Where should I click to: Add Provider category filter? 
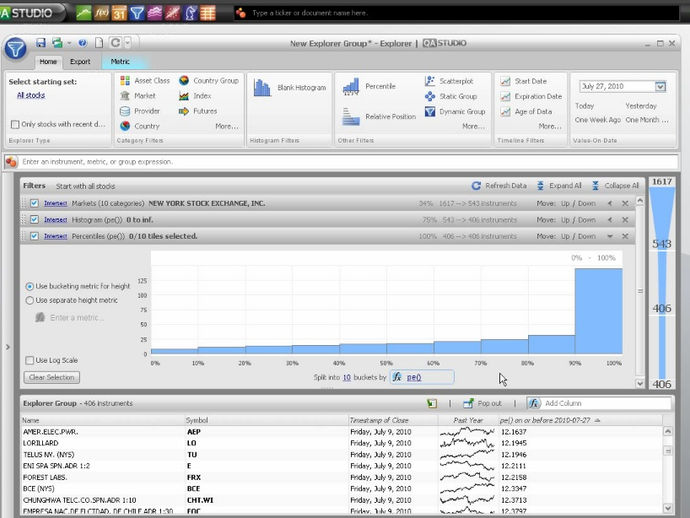point(140,111)
